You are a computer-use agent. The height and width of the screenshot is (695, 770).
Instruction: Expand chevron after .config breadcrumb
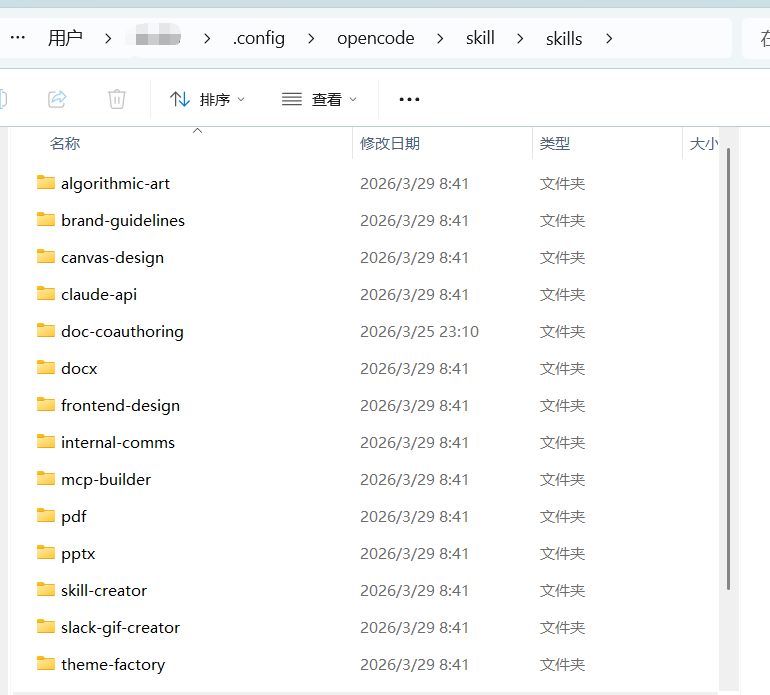point(311,38)
